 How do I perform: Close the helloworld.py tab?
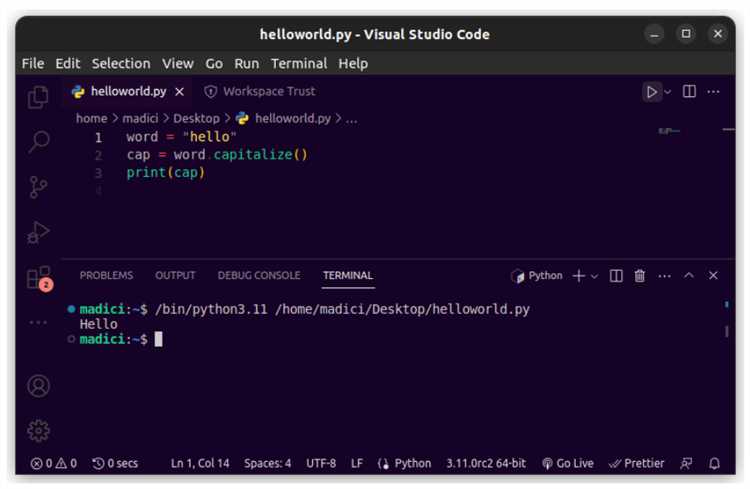click(x=179, y=91)
